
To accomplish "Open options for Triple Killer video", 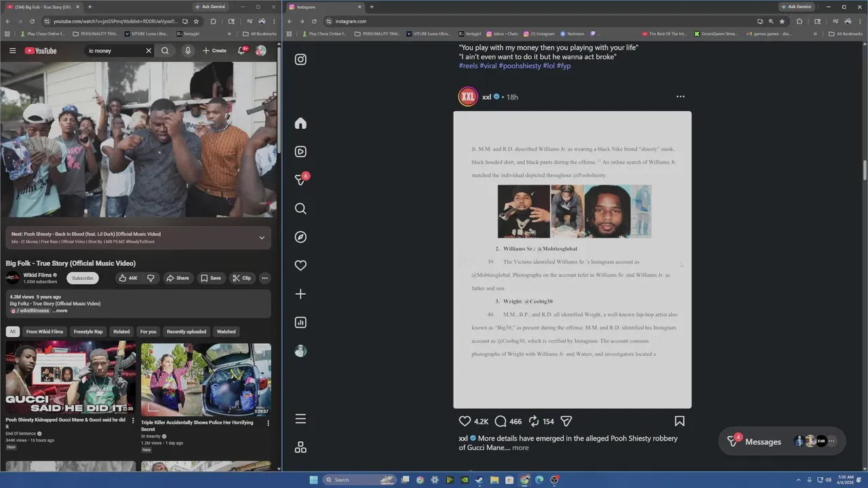I will (268, 423).
